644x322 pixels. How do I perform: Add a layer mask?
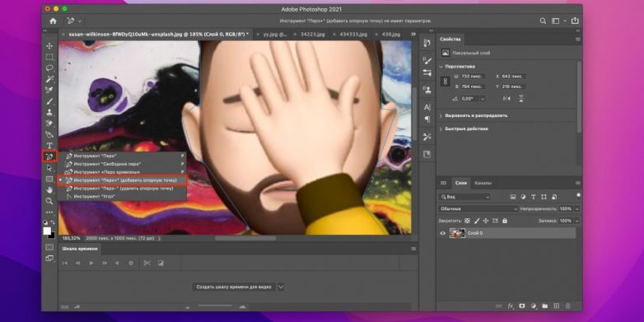tap(522, 306)
